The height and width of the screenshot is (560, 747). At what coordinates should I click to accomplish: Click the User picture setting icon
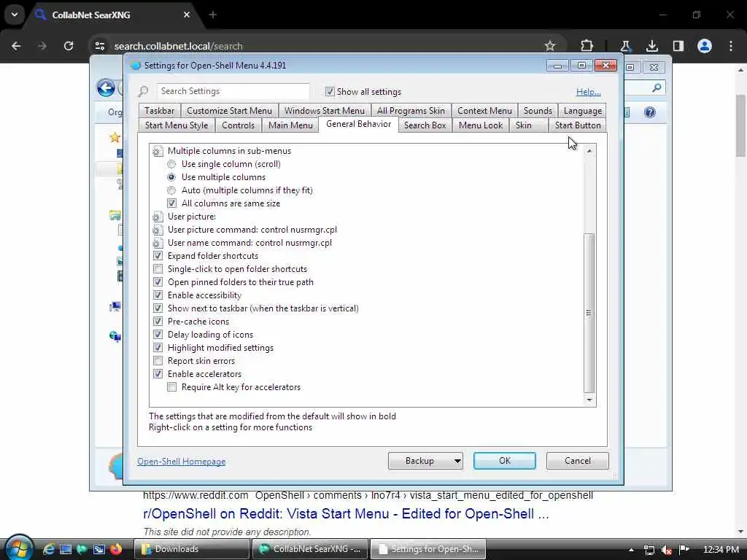coord(158,217)
